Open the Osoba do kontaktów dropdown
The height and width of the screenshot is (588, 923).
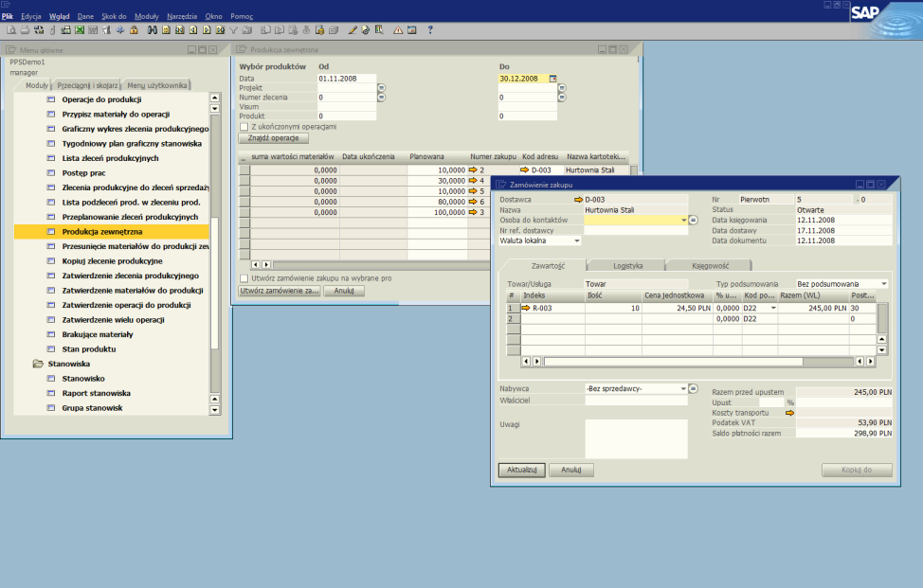tap(683, 220)
